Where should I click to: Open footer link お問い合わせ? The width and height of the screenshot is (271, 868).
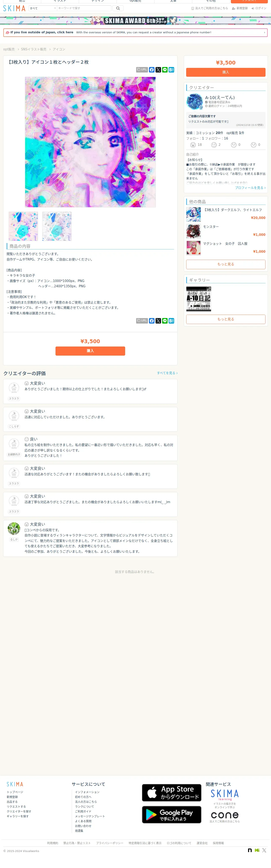pyautogui.click(x=83, y=826)
